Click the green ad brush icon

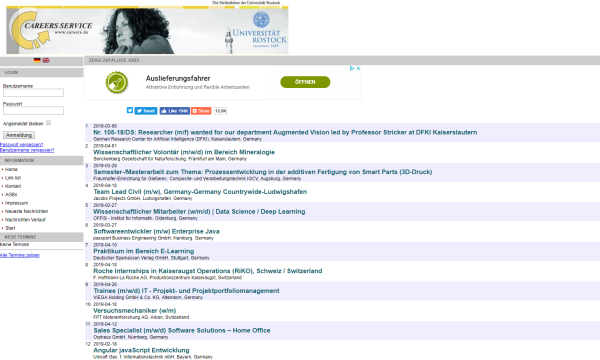pos(117,82)
